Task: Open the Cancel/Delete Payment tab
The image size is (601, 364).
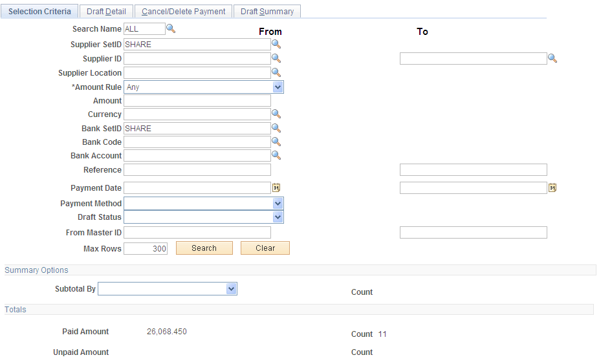Action: click(x=183, y=12)
